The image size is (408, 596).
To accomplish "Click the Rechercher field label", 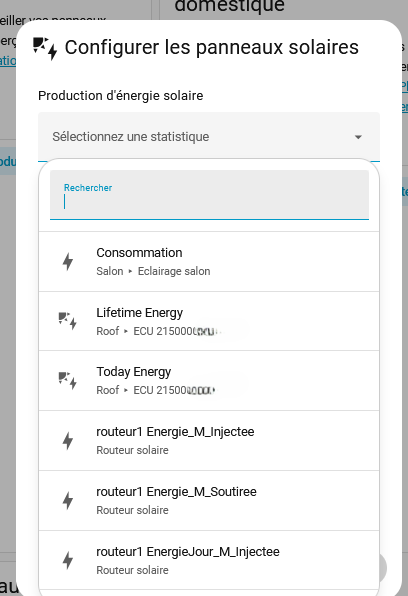I will (x=88, y=188).
